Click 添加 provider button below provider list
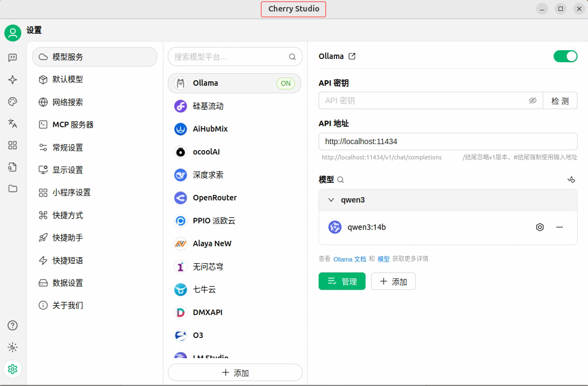This screenshot has height=386, width=588. 235,372
